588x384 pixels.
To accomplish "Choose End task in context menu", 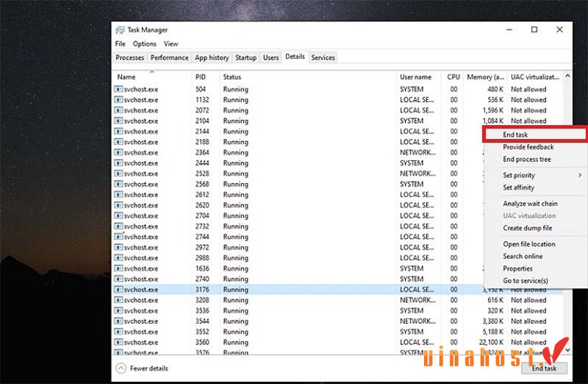I will 536,135.
